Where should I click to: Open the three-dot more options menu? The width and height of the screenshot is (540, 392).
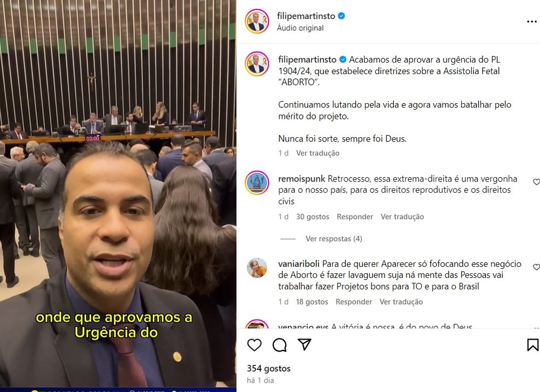pyautogui.click(x=532, y=22)
